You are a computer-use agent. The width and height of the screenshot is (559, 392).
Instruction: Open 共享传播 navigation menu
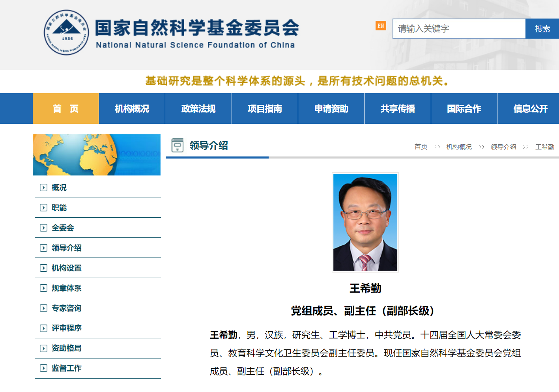pyautogui.click(x=398, y=108)
